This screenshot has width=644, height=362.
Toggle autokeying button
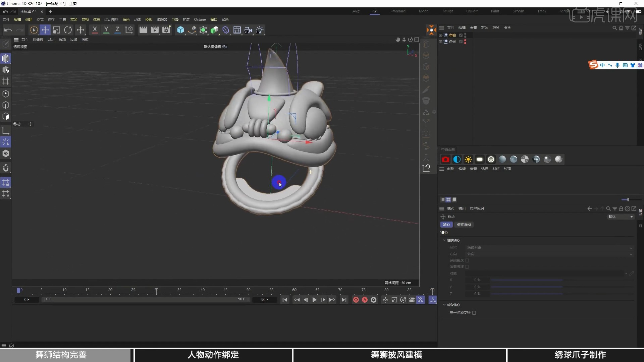tap(365, 300)
